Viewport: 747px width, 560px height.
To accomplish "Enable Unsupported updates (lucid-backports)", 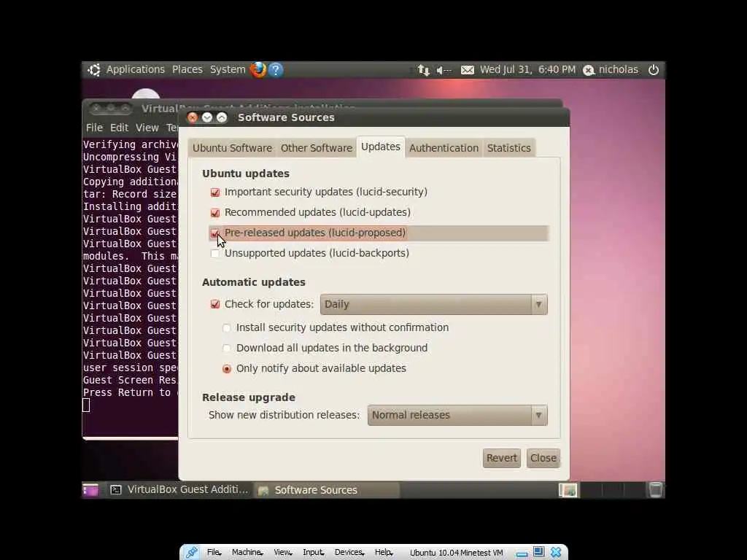I will (215, 254).
